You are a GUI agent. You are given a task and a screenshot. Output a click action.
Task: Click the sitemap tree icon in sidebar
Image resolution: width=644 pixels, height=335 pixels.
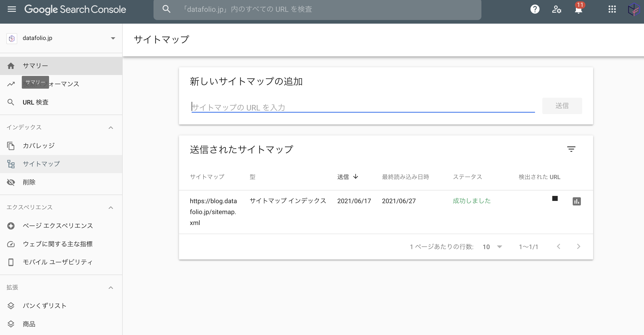(11, 164)
